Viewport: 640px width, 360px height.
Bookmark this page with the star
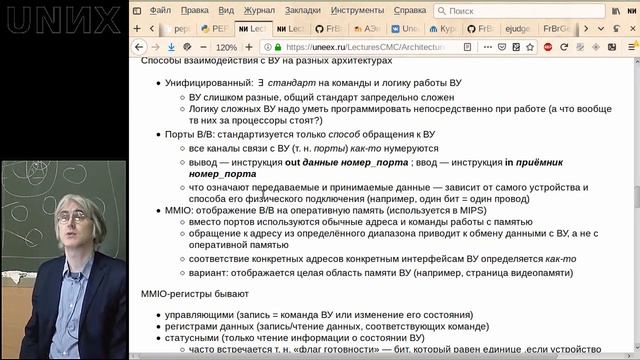(x=530, y=47)
